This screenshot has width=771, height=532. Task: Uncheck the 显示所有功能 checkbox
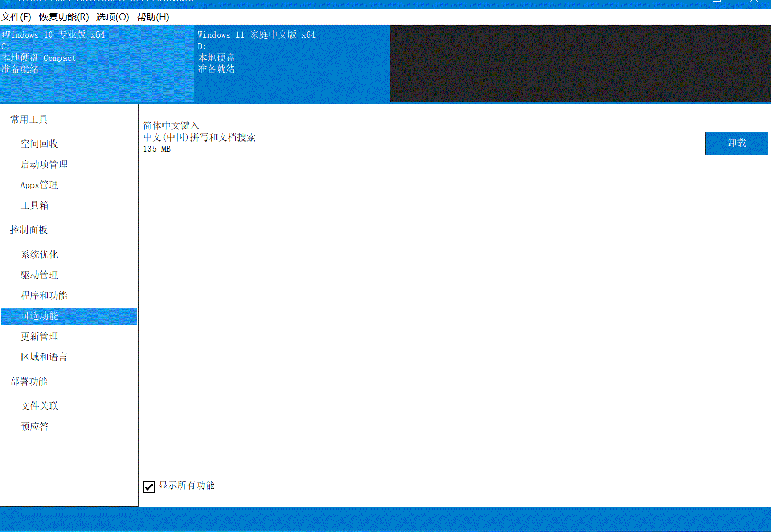coord(149,486)
